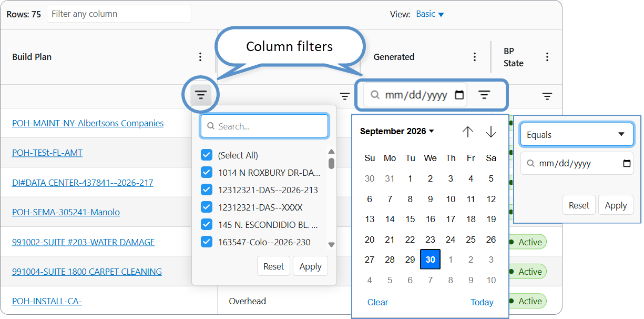Select October 10 in the calendar
644x319 pixels.
491,280
